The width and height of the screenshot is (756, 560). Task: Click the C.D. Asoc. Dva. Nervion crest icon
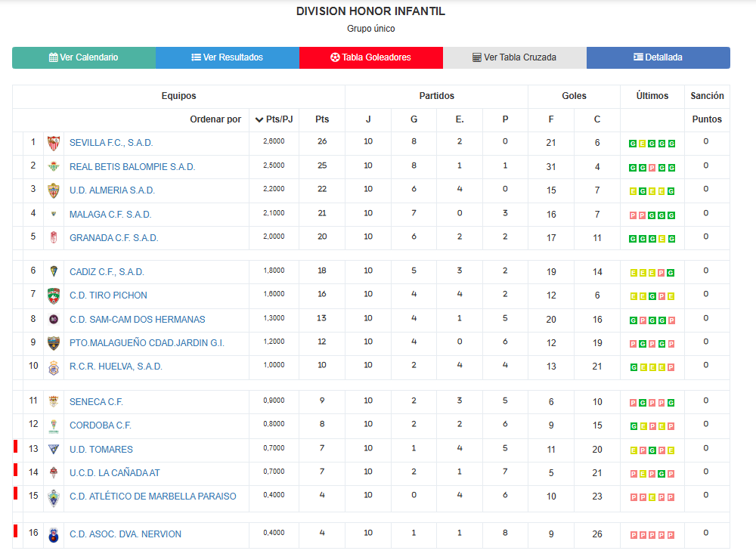click(x=54, y=534)
